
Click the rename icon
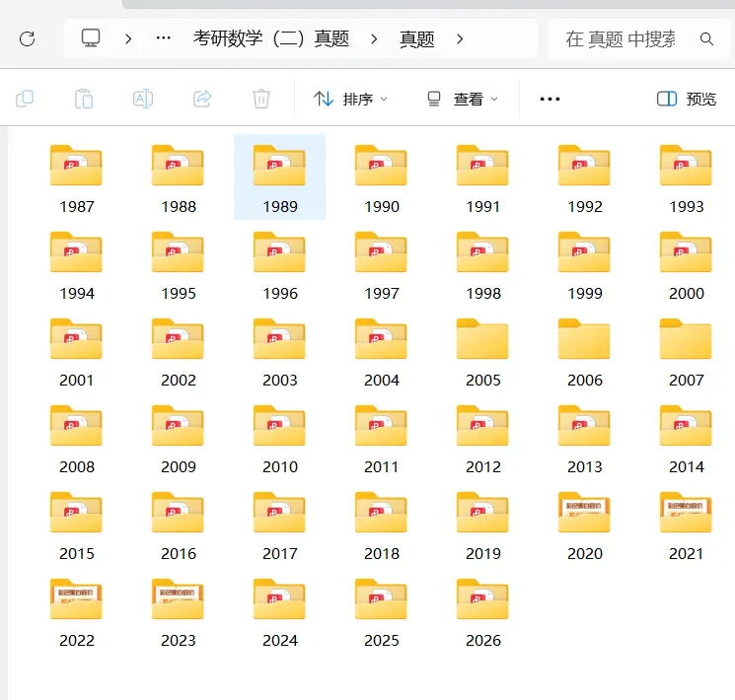pyautogui.click(x=143, y=99)
